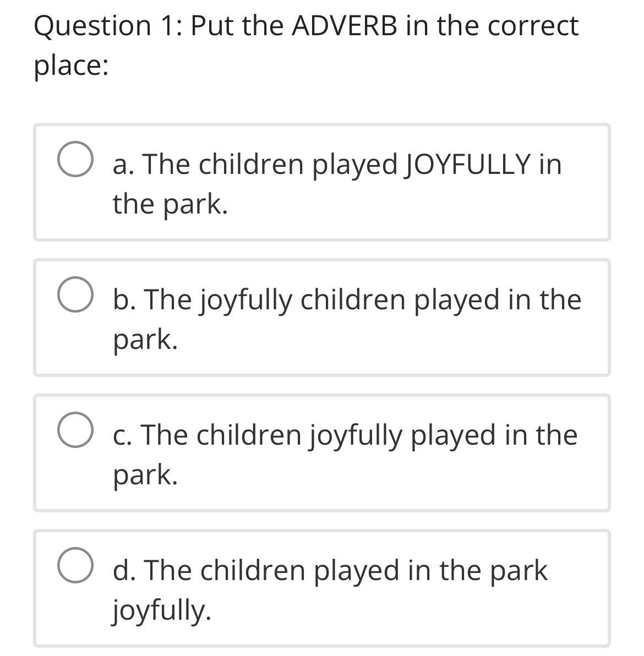Click the answer card for option a
Screen dimensions: 644x656
[x=322, y=182]
